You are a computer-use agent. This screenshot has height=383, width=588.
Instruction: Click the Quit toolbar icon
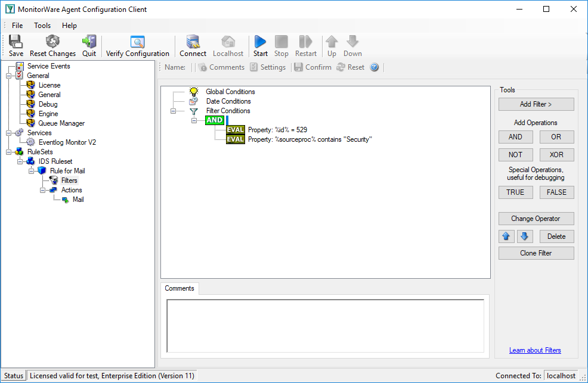pyautogui.click(x=89, y=41)
